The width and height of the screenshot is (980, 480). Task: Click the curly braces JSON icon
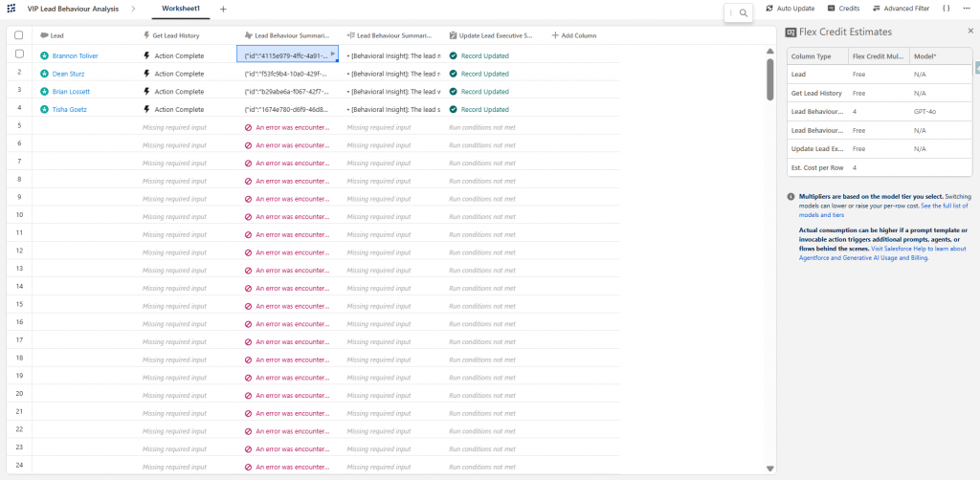click(x=947, y=9)
